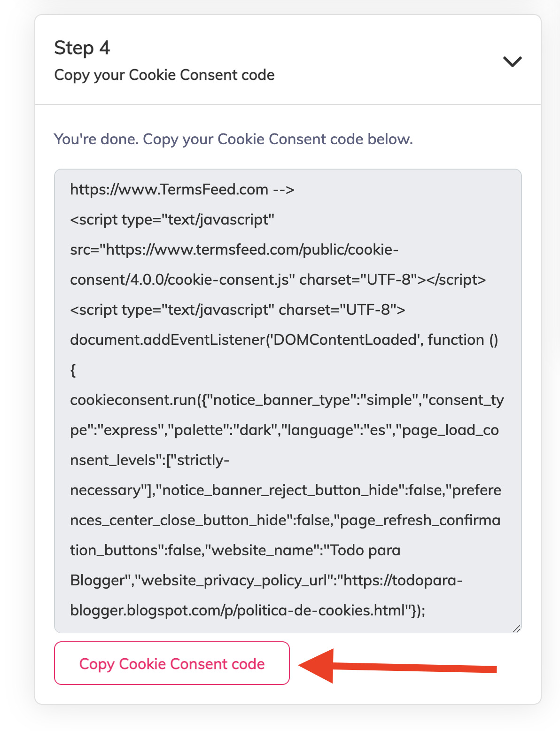
Task: Click the "Copy your Cookie Consent code" subtitle
Action: tap(164, 75)
